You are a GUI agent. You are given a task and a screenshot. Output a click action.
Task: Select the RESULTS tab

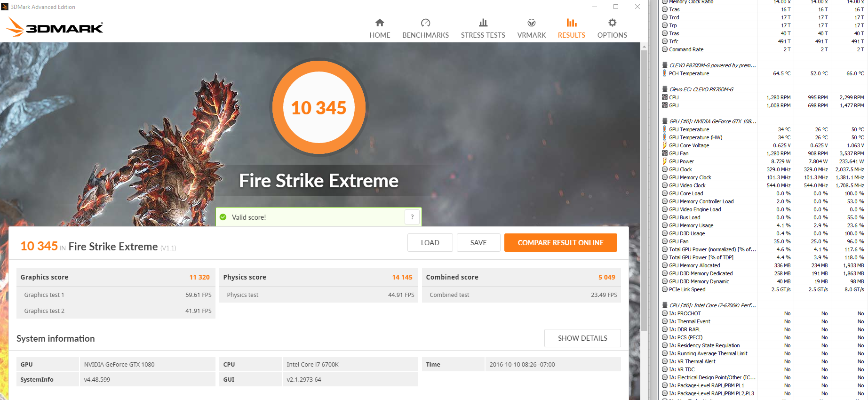click(x=572, y=29)
